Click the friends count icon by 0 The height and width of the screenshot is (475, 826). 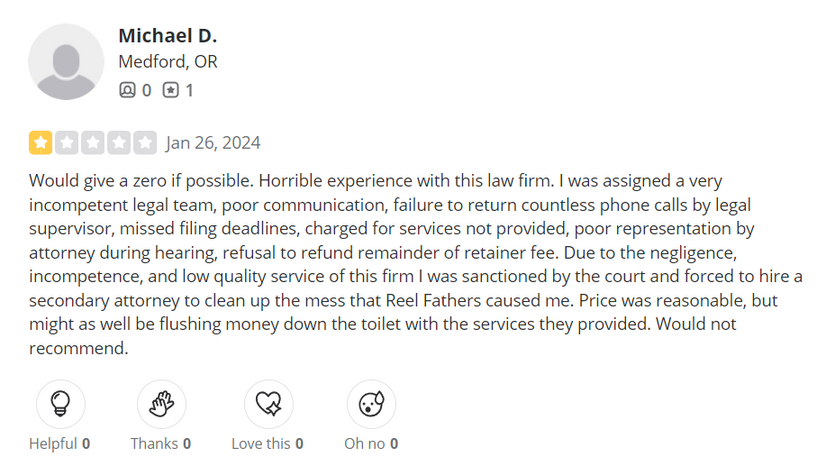[127, 90]
